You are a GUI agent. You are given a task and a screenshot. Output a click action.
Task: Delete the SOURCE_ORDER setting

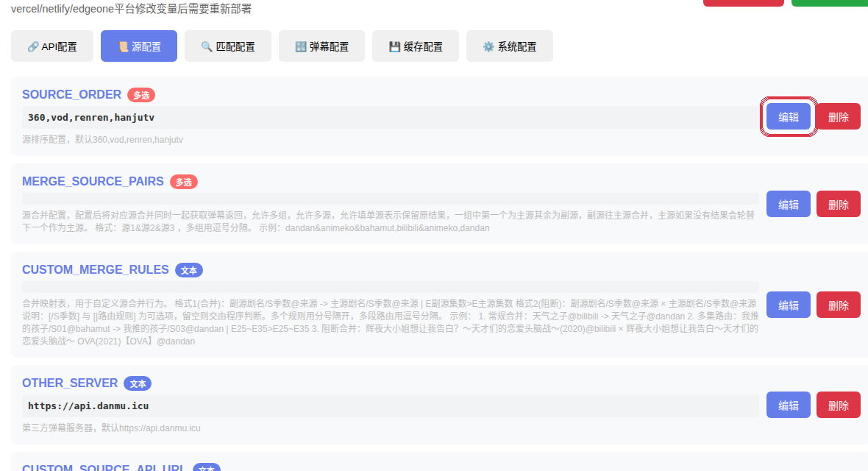(838, 116)
